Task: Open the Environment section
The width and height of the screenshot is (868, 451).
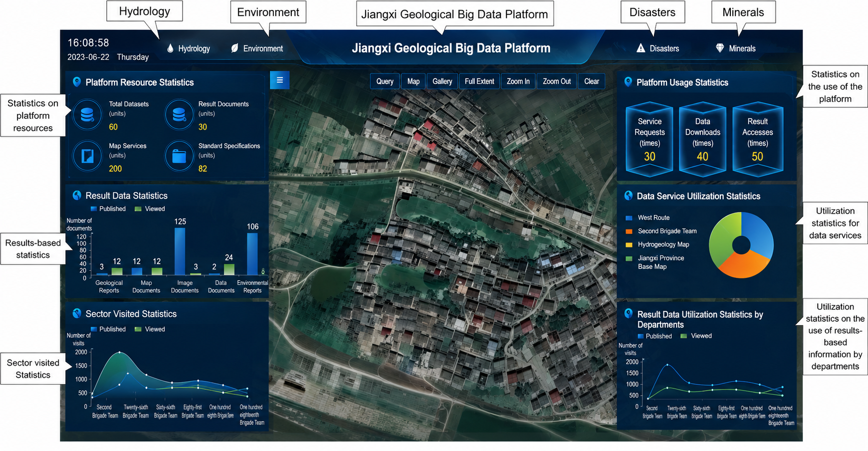Action: 257,48
